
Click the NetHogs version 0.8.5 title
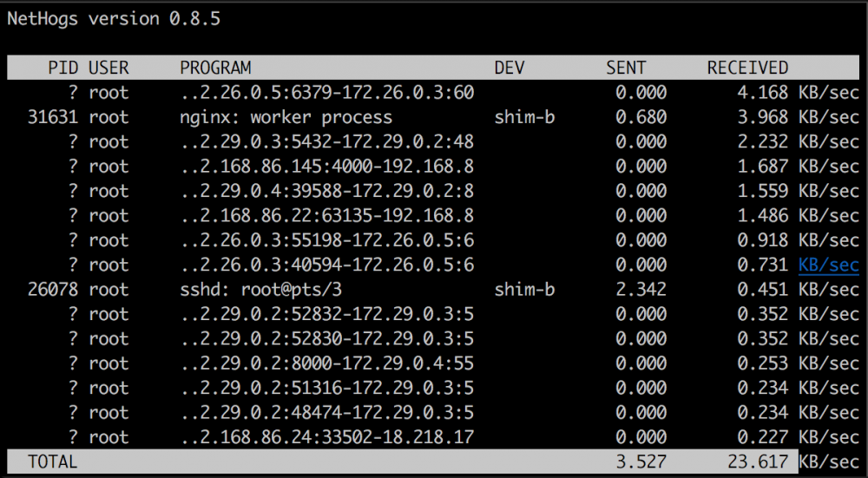[x=114, y=19]
